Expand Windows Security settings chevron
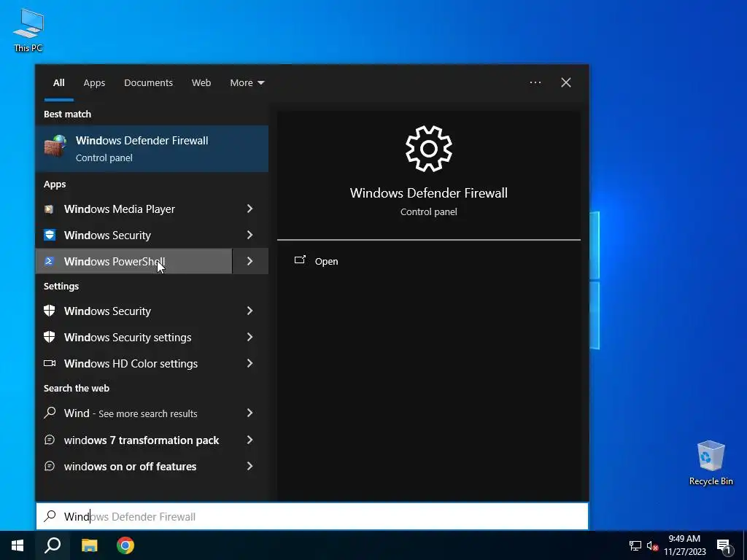Viewport: 747px width, 560px height. tap(250, 337)
